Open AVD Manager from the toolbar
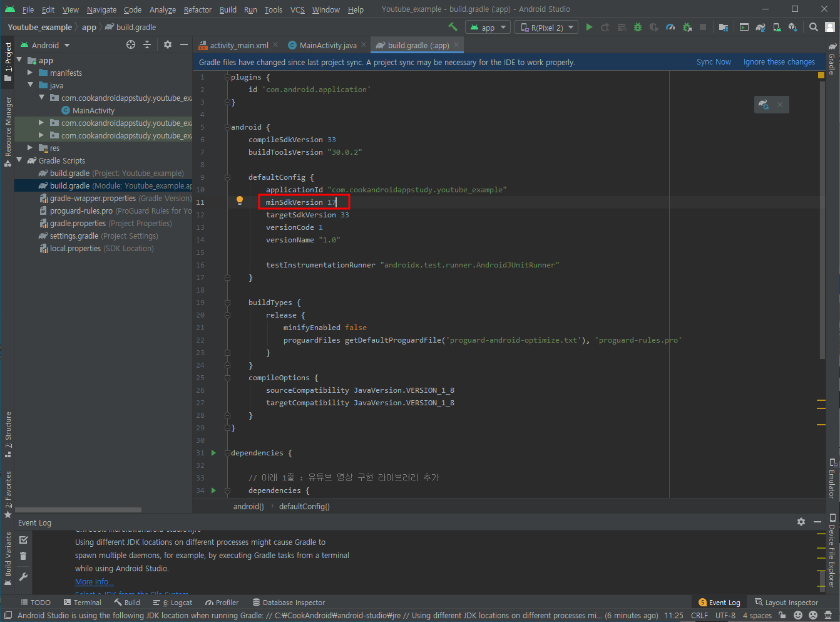The image size is (840, 622). pos(777,27)
